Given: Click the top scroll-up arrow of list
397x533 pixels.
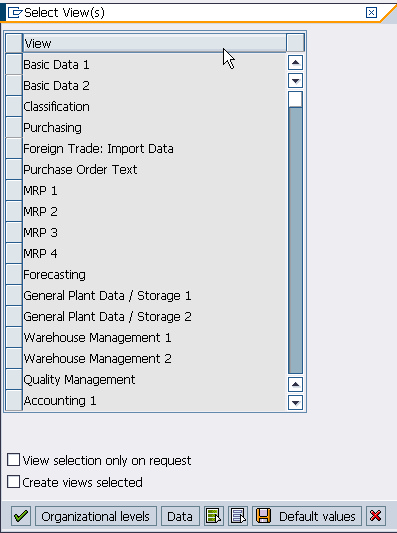Looking at the screenshot, I should pyautogui.click(x=295, y=63).
